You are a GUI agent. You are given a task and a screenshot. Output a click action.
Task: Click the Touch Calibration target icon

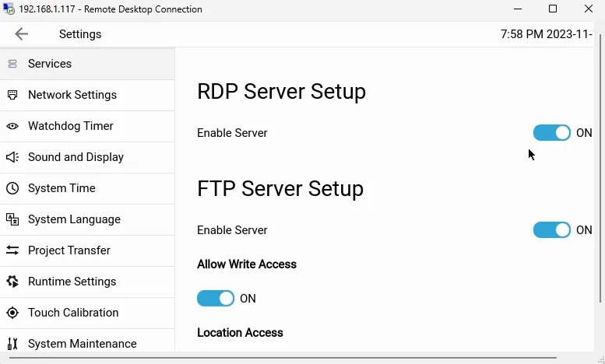pyautogui.click(x=12, y=313)
